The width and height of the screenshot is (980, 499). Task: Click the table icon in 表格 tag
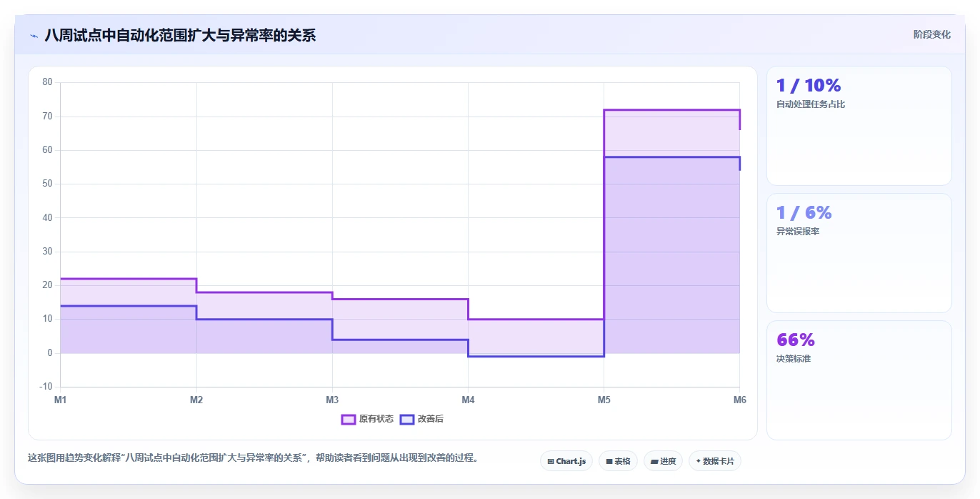(609, 462)
